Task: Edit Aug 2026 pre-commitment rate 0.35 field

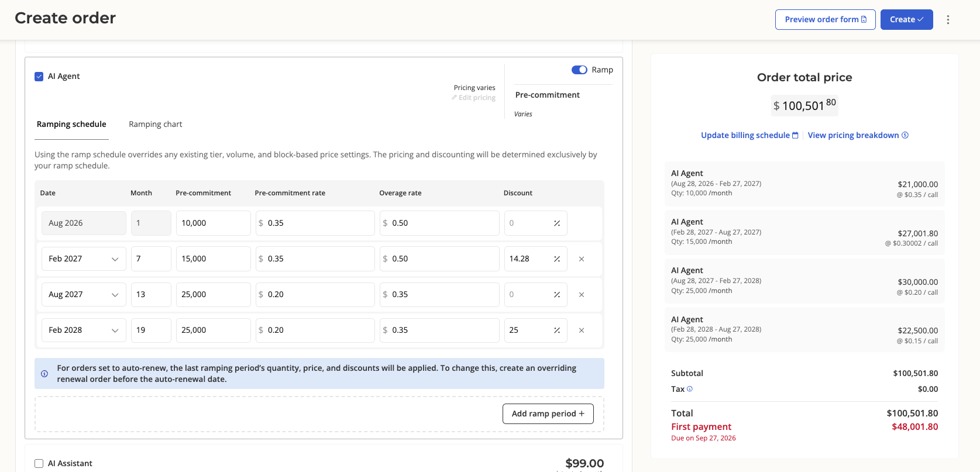Action: coord(315,223)
